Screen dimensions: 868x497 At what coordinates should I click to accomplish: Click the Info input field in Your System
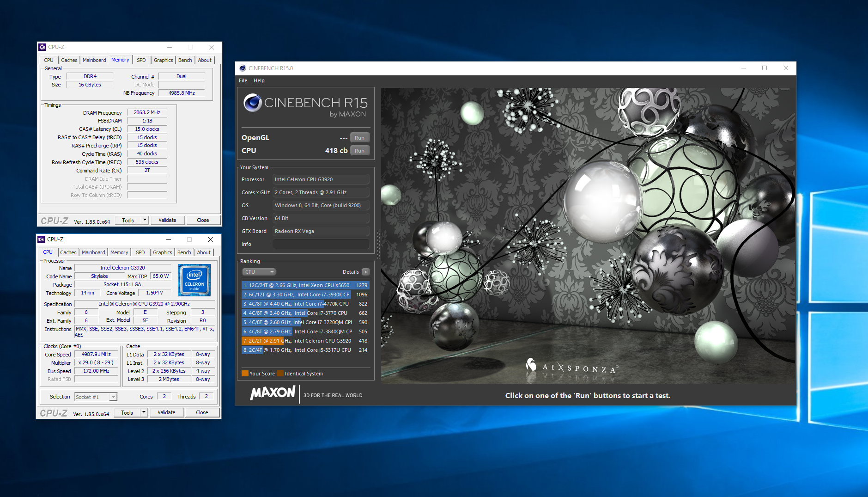point(321,244)
